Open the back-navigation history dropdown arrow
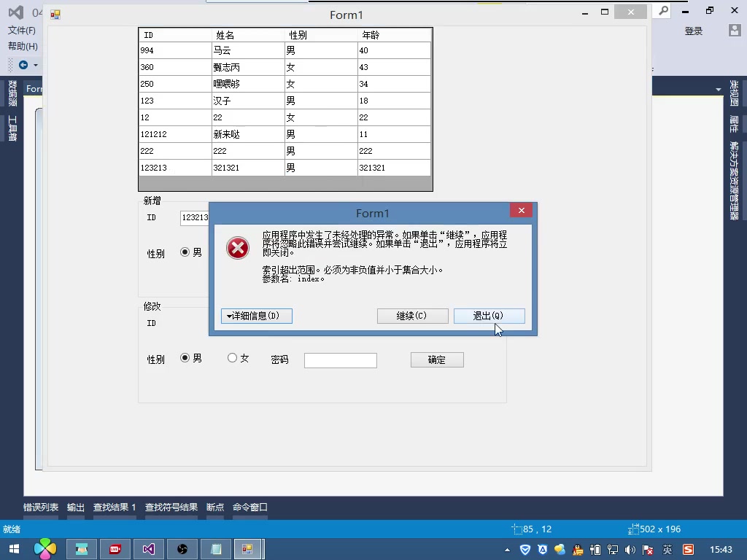 pyautogui.click(x=34, y=65)
